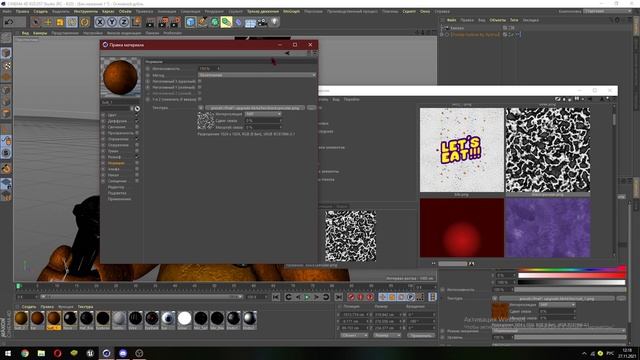
Task: Activate the Scale tool
Action: coord(60,22)
